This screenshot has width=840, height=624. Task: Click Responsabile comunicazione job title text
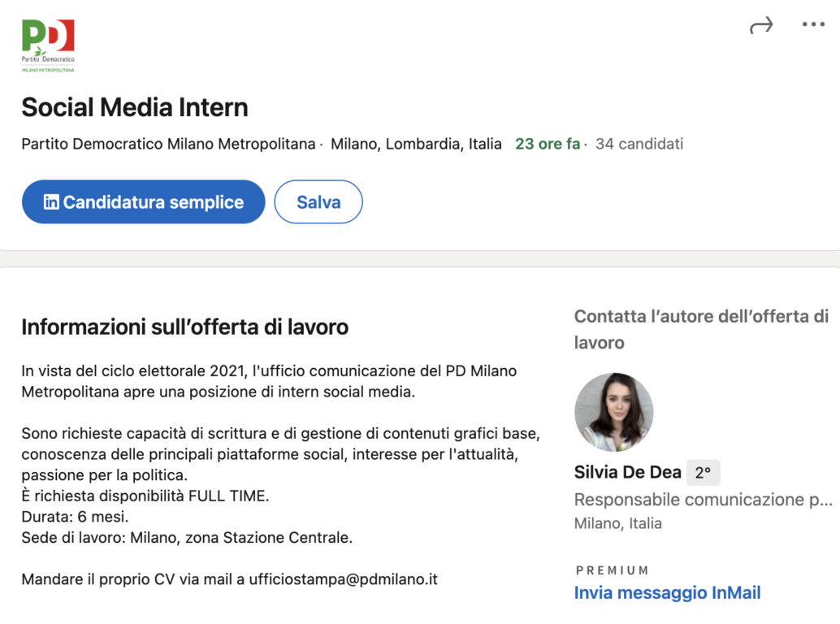[x=703, y=500]
